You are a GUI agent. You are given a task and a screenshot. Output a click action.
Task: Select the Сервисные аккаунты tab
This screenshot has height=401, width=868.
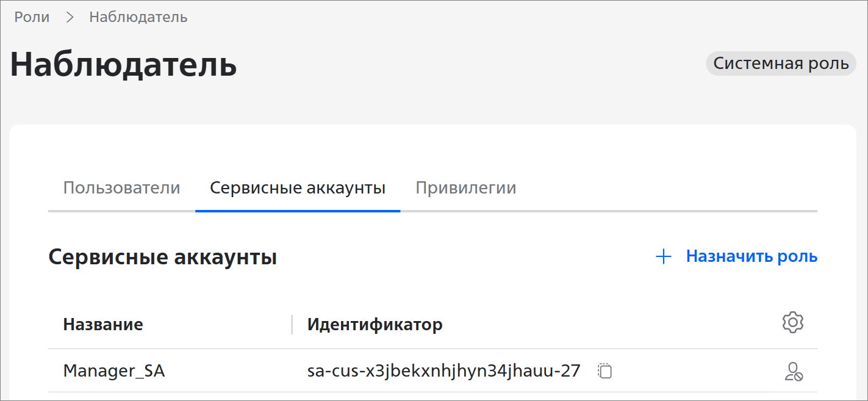298,188
